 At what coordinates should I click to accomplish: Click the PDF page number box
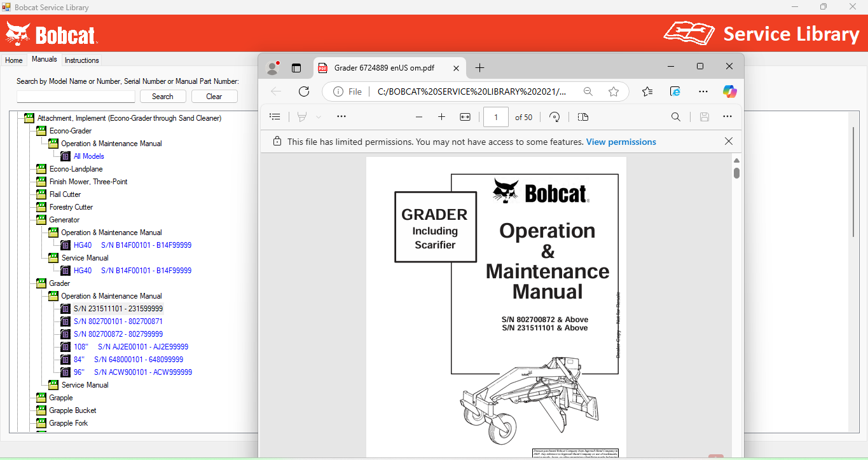point(496,117)
